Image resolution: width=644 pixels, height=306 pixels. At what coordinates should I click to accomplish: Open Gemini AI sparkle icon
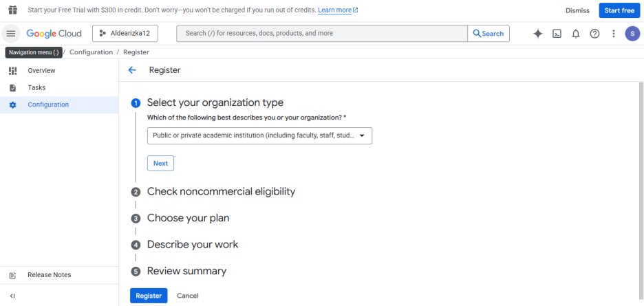pyautogui.click(x=537, y=34)
